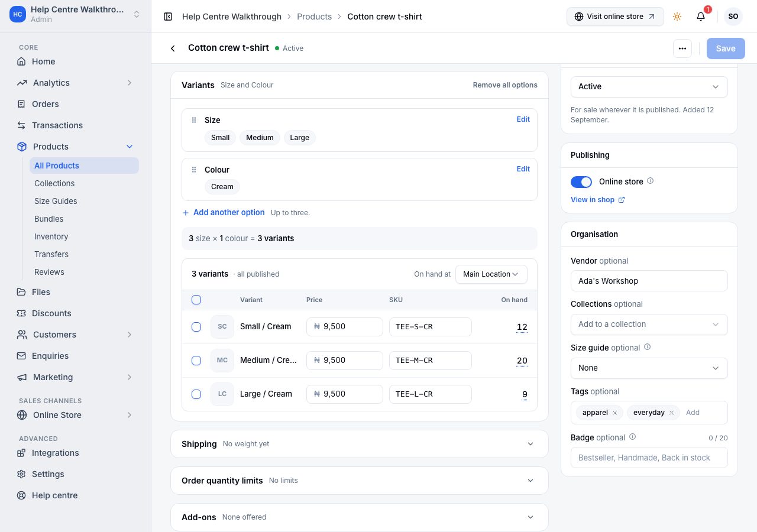This screenshot has height=532, width=757.
Task: Go back using the arrow beside product title
Action: [173, 48]
